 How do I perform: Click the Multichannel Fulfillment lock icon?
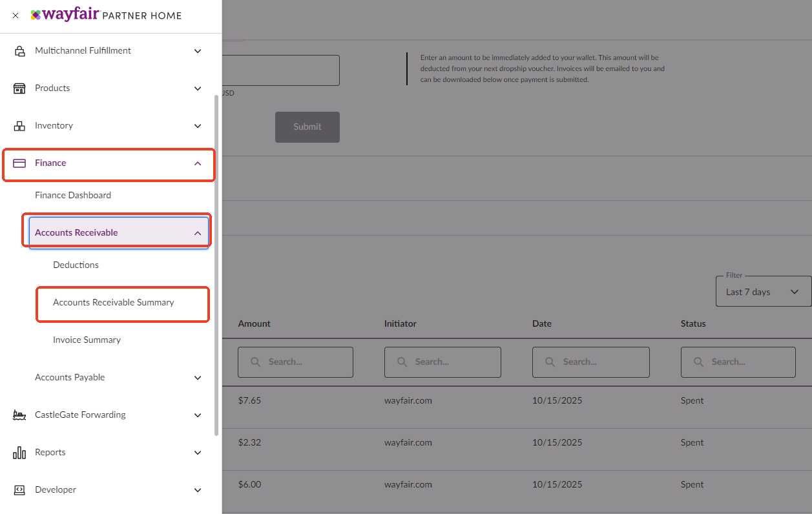point(19,51)
